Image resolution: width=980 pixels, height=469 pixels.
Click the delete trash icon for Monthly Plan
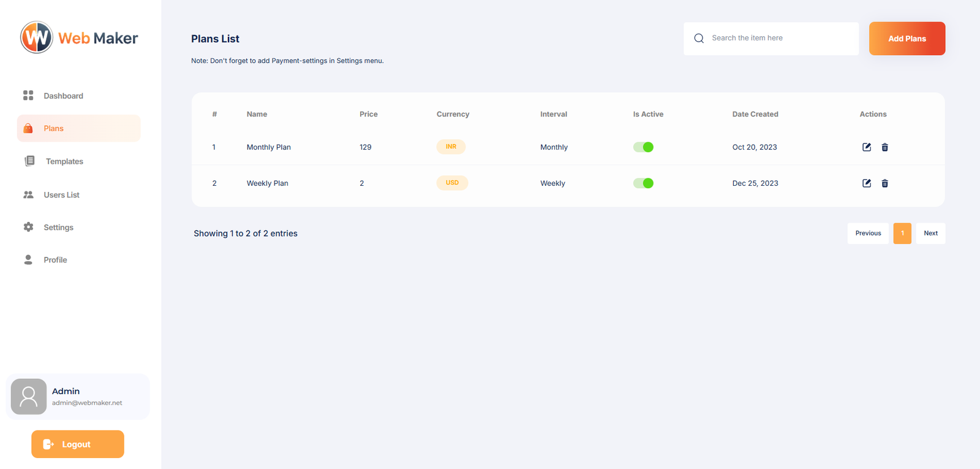(884, 147)
